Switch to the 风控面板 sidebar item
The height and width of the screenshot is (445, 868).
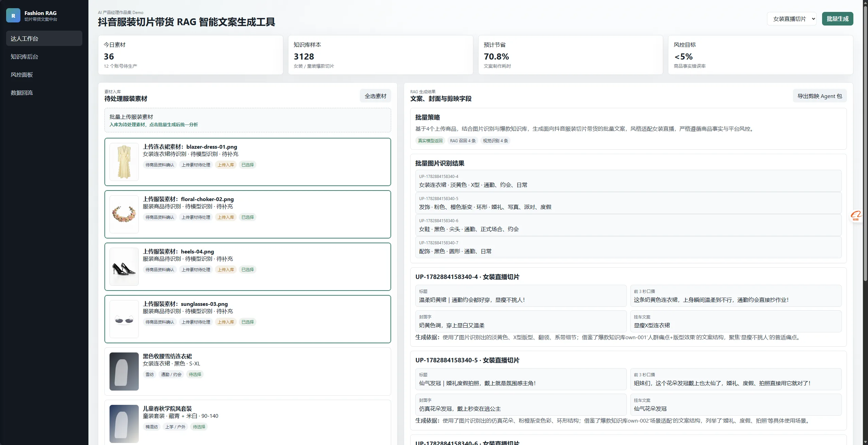44,75
